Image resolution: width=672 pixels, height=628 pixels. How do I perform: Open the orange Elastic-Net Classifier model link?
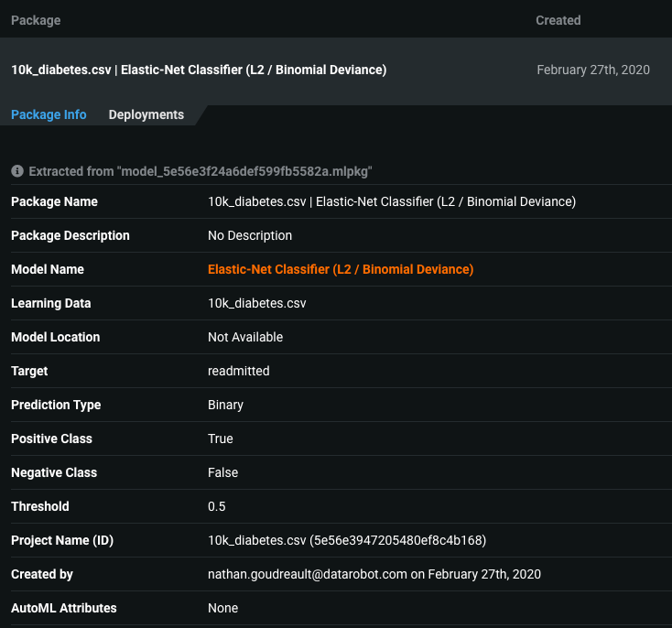point(341,269)
